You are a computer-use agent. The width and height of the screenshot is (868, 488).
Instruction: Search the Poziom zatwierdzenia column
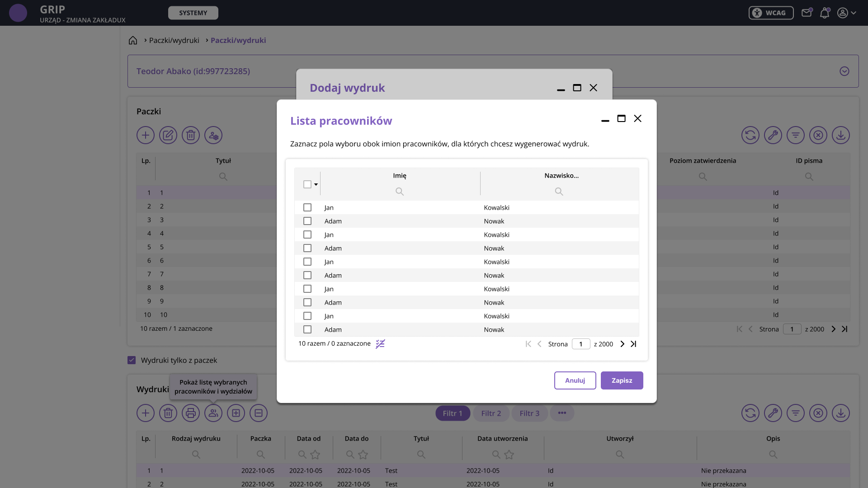703,177
